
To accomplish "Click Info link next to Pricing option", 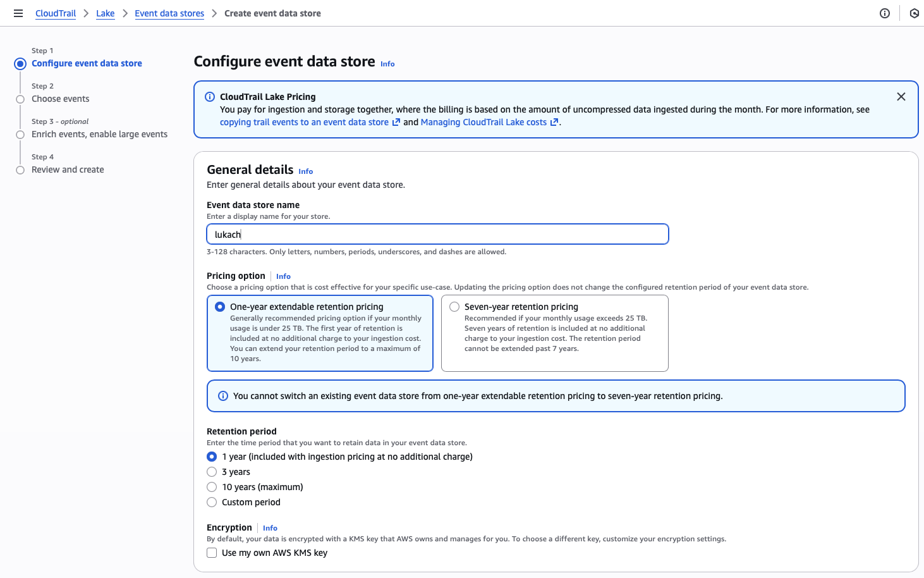I will pyautogui.click(x=283, y=276).
